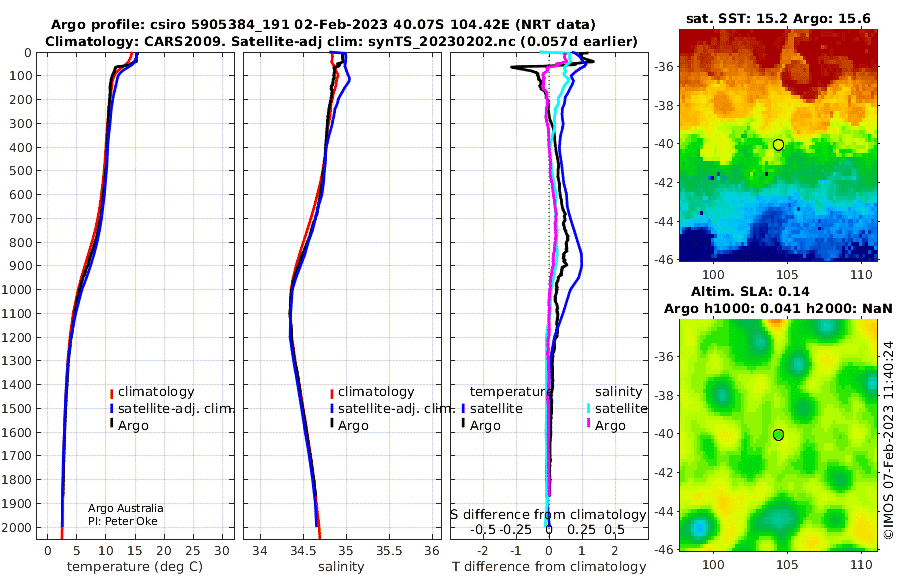Click blue satellite temperature swatch in difference legend
The image size is (900, 580).
[463, 409]
